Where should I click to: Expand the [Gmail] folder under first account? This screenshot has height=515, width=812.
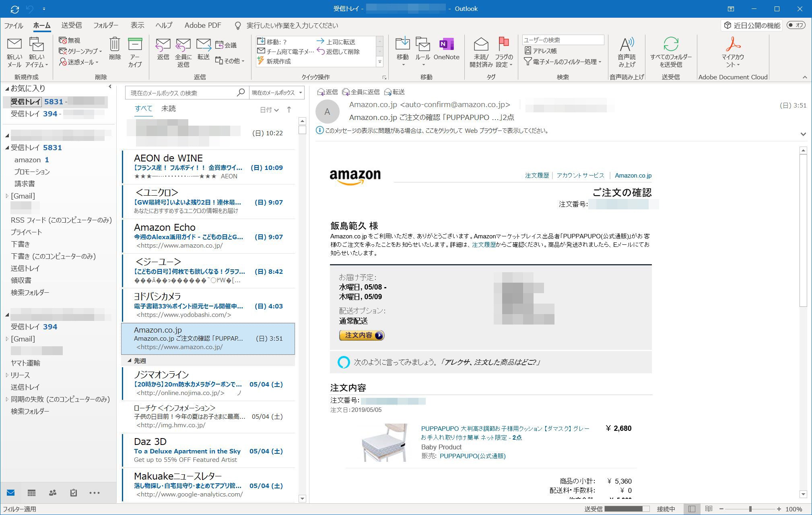(x=7, y=196)
